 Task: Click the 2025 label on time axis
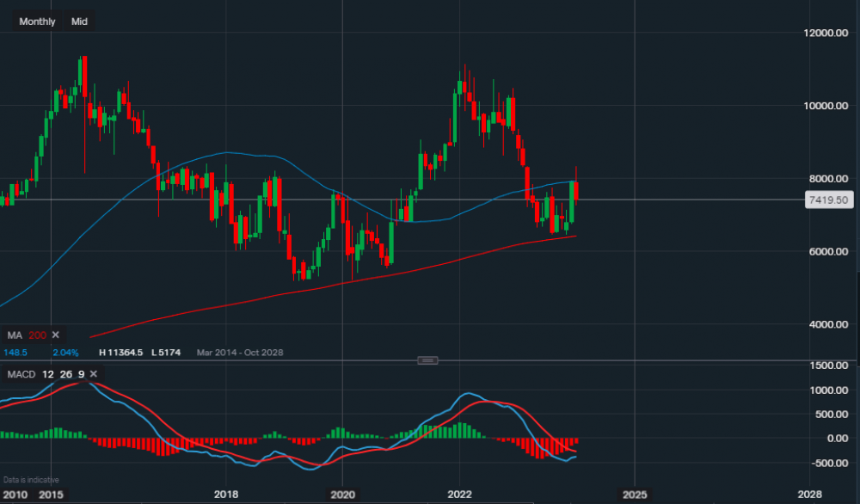635,495
